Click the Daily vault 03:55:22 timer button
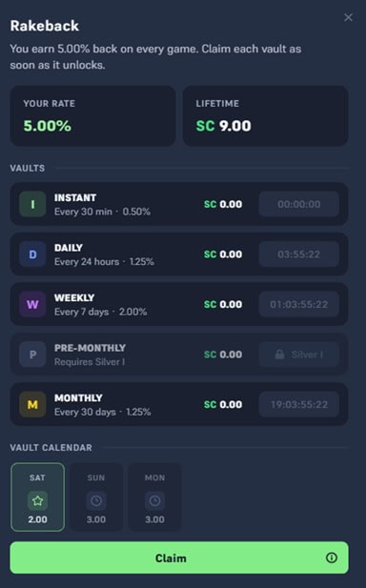366x588 pixels. [x=299, y=254]
